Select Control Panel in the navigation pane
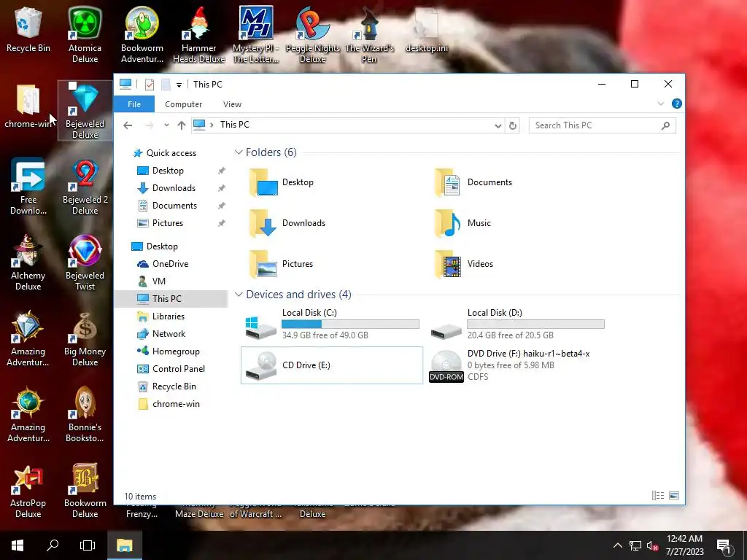 178,369
